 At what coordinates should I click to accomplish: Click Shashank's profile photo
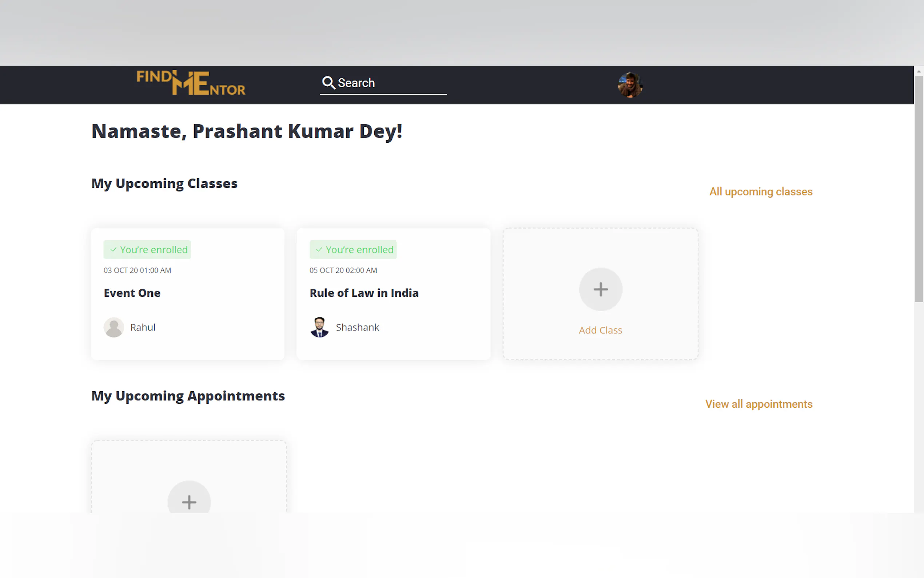[319, 327]
